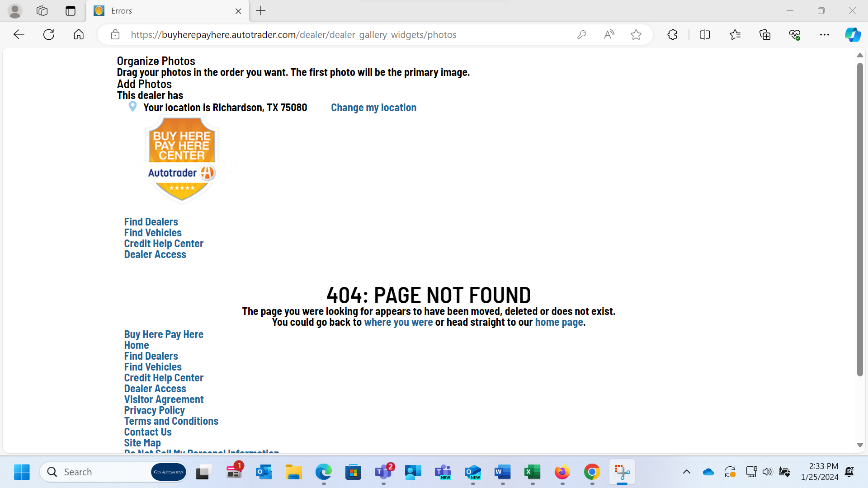Screen dimensions: 868x488
Task: Click the Credit Help Center link in header
Action: (x=164, y=244)
